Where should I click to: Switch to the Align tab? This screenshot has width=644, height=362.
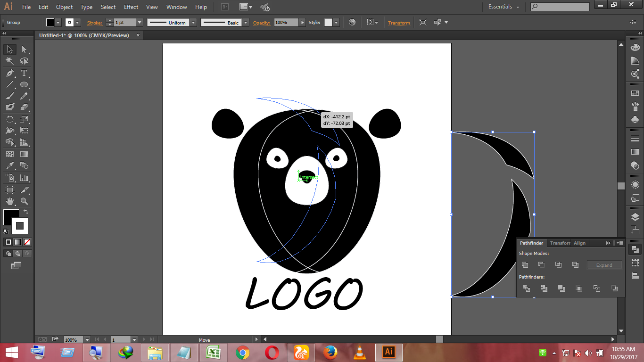pyautogui.click(x=579, y=243)
